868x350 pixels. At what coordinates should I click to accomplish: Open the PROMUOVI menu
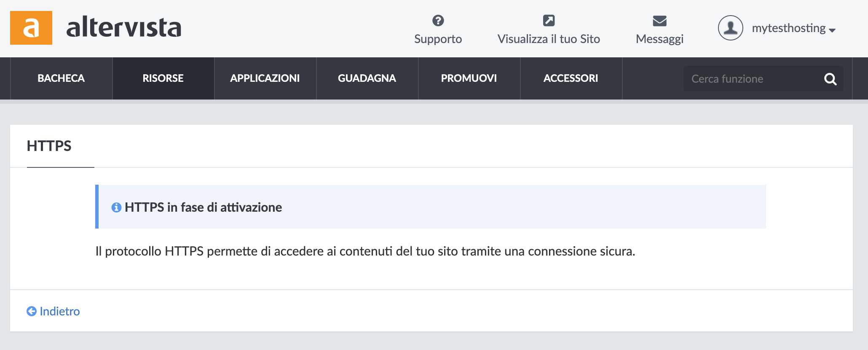469,78
